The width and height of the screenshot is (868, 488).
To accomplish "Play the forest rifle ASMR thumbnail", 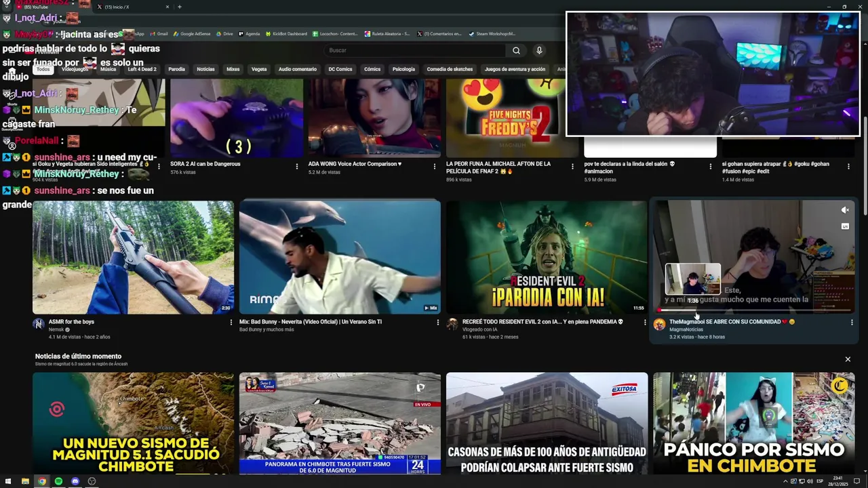I will click(133, 257).
